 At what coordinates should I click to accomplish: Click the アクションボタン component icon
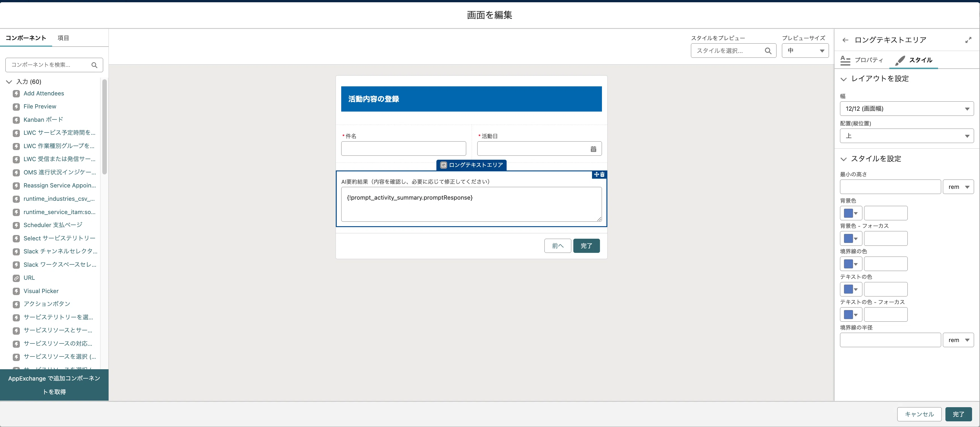pyautogui.click(x=16, y=304)
